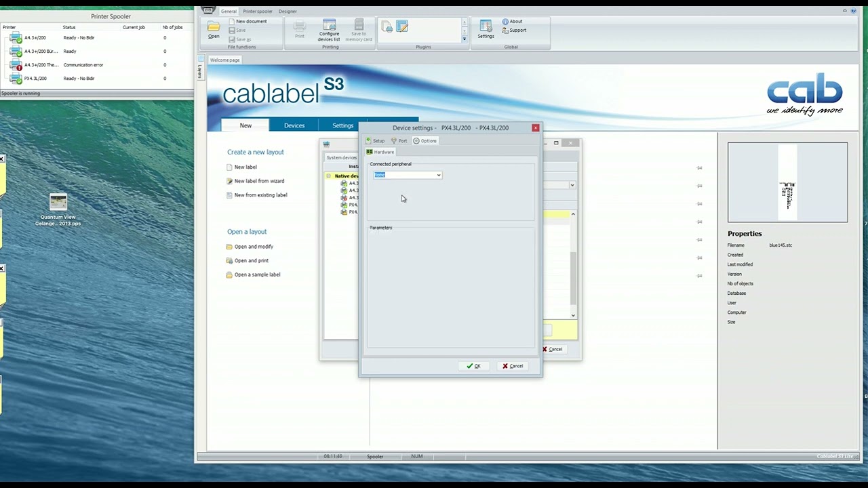The width and height of the screenshot is (868, 488).
Task: Open the Devices tab on welcome page
Action: 294,125
